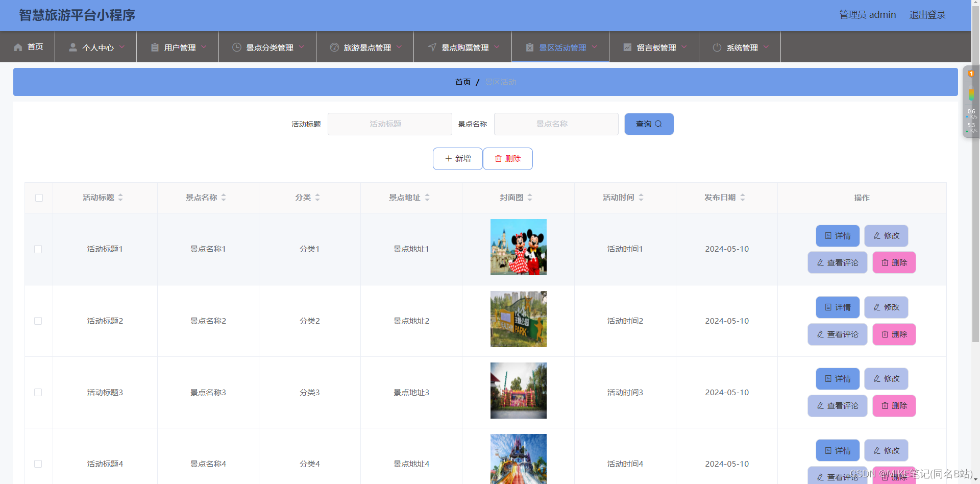Screen dimensions: 980x484
Task: Focus the 活动标题 search input field
Action: (390, 124)
